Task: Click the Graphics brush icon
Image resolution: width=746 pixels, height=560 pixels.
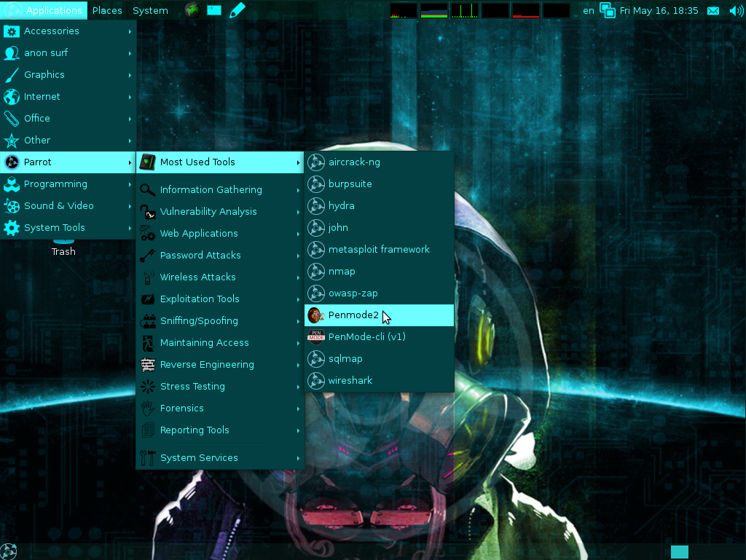Action: tap(12, 75)
